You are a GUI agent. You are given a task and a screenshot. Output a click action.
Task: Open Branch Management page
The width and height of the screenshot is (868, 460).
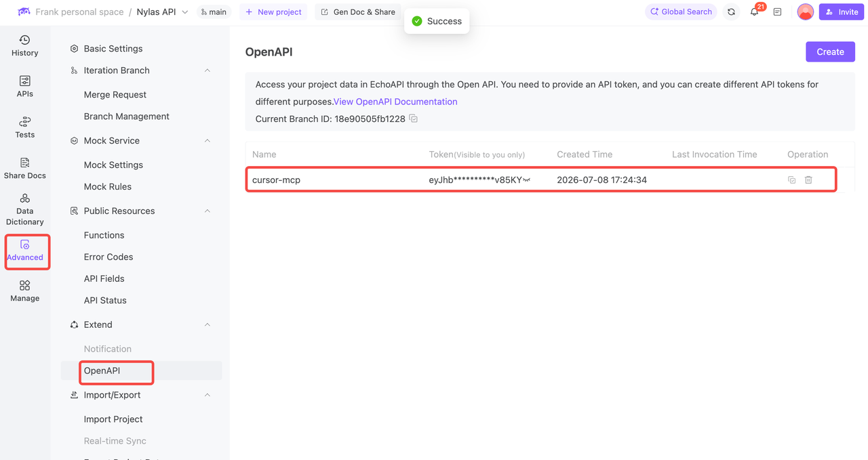point(126,117)
